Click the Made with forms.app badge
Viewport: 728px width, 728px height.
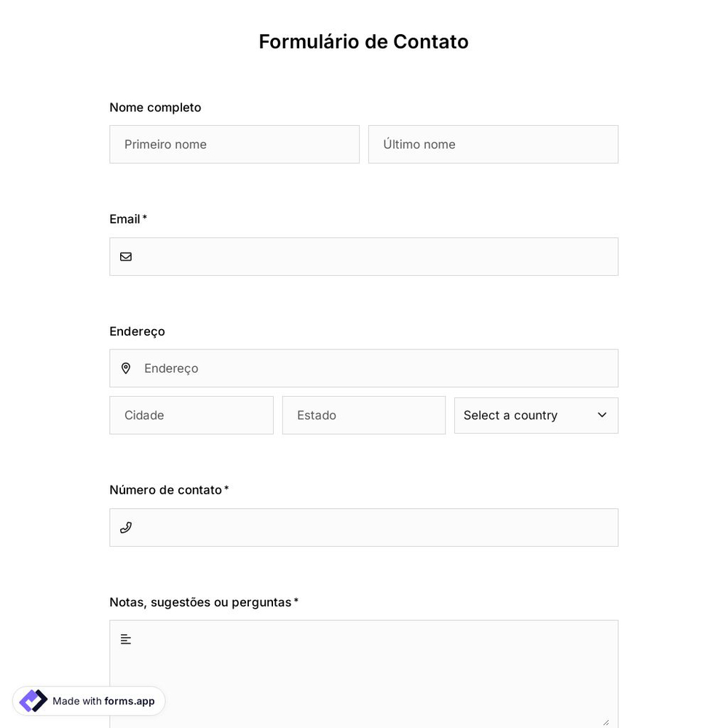coord(89,700)
